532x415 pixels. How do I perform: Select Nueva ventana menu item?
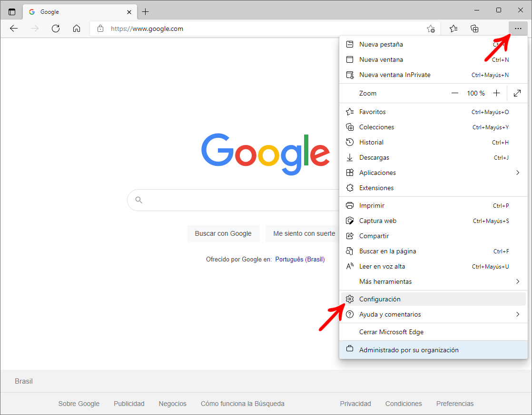(433, 60)
